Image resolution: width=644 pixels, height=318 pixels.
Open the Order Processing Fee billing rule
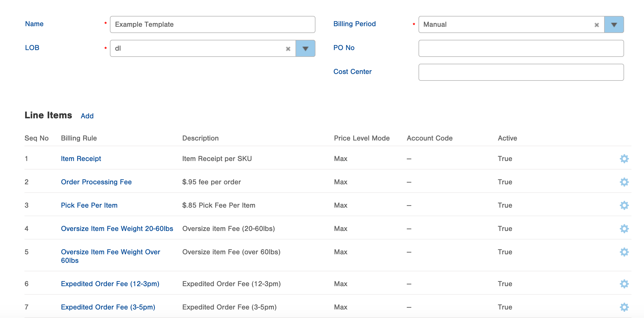pos(96,182)
